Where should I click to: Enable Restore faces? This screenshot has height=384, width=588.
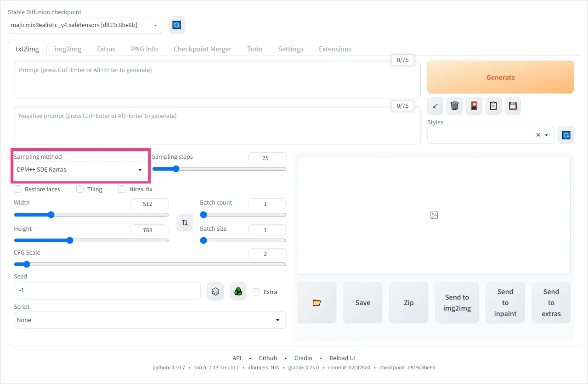17,189
